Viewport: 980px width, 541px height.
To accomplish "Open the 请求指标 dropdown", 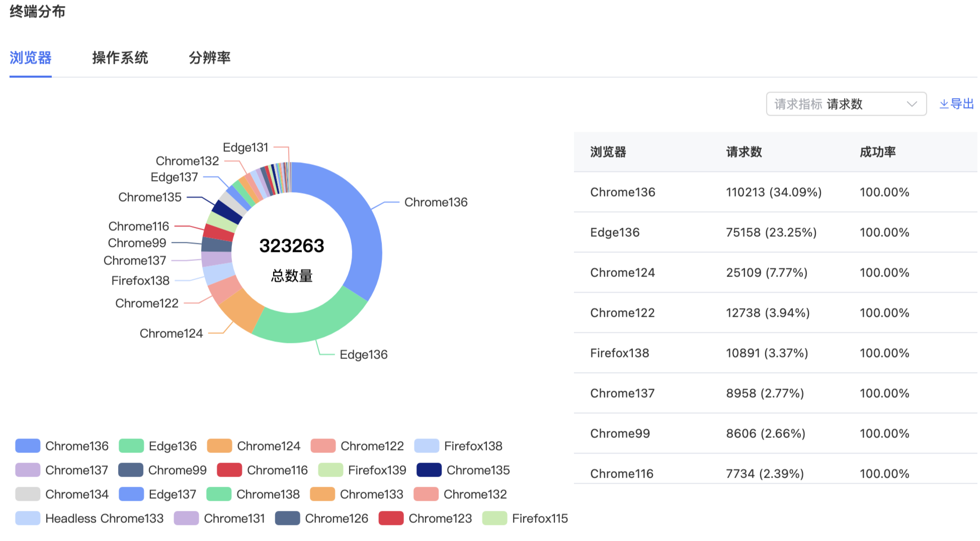I will [x=846, y=104].
